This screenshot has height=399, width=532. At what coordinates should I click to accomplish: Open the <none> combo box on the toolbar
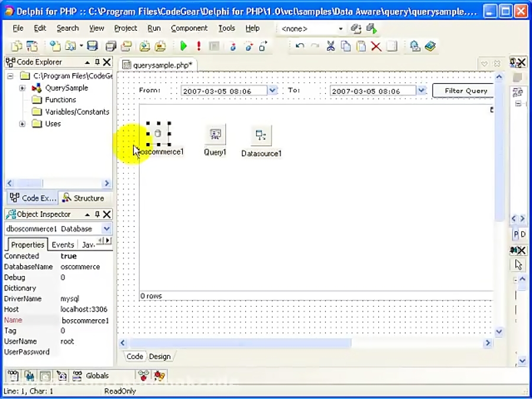340,28
